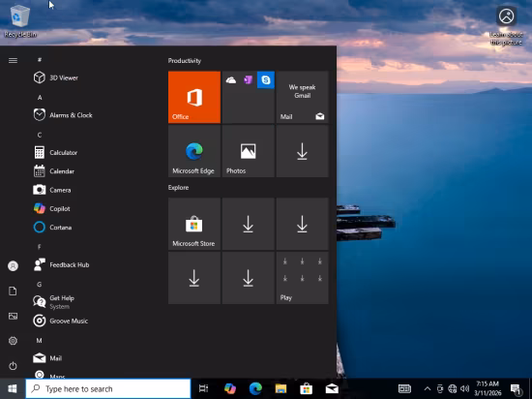Click the pending download tile next to Photos
Viewport: 532px width, 399px height.
click(303, 151)
